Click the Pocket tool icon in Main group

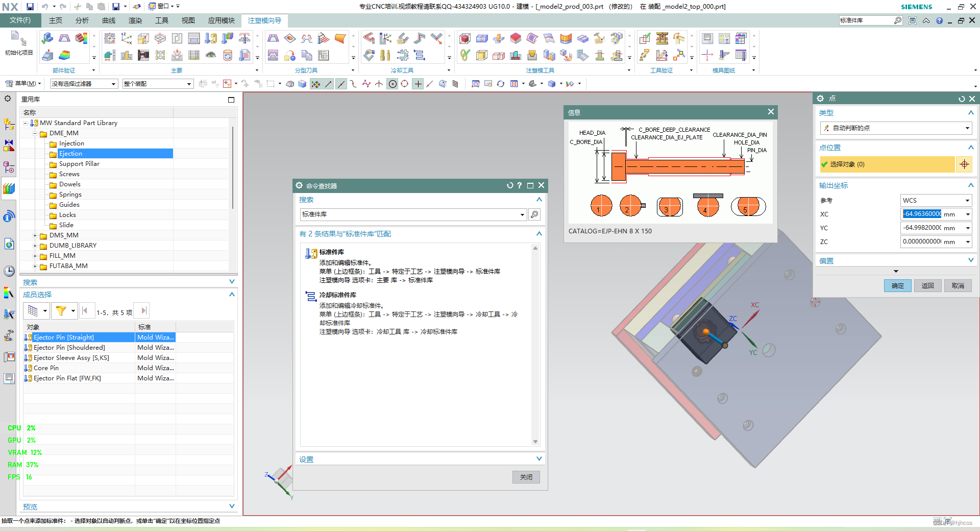tap(177, 55)
